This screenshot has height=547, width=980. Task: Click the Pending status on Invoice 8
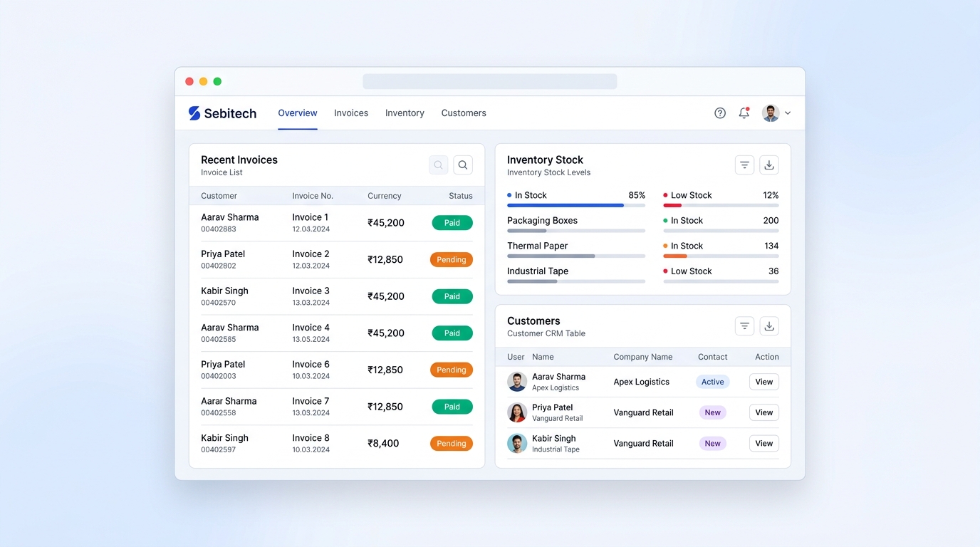pos(452,444)
